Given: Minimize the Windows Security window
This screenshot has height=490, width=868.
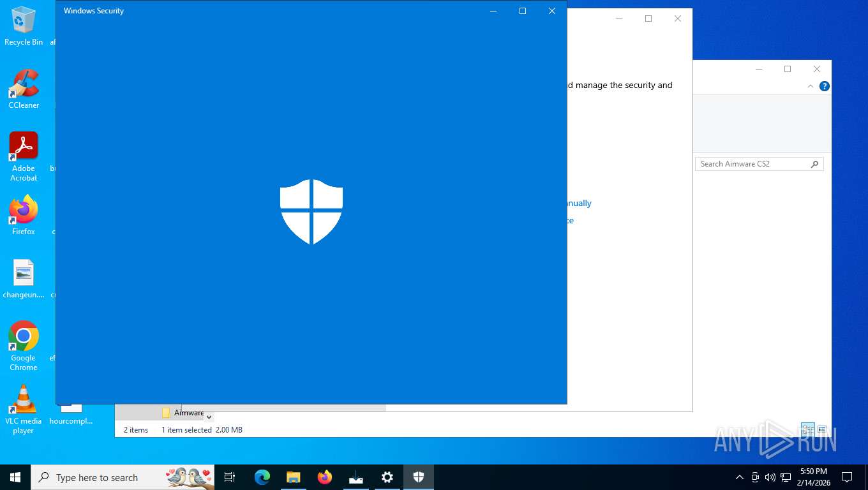Looking at the screenshot, I should coord(493,11).
